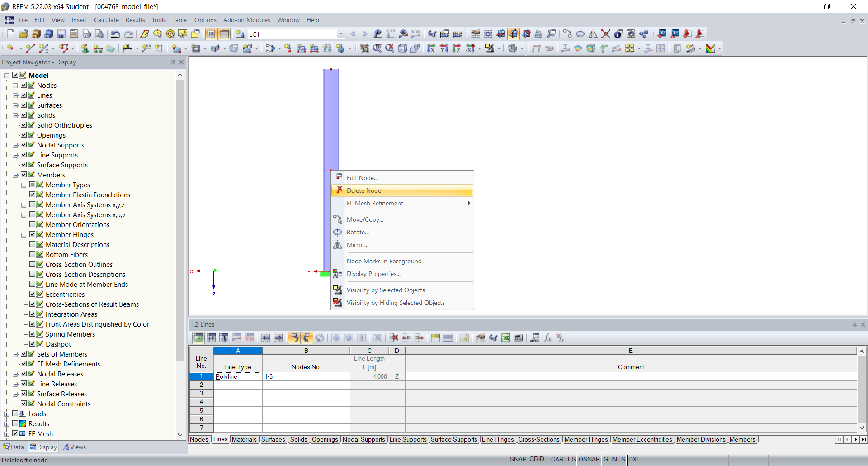This screenshot has height=466, width=868.
Task: Open the color scale toolbar icon
Action: (711, 48)
